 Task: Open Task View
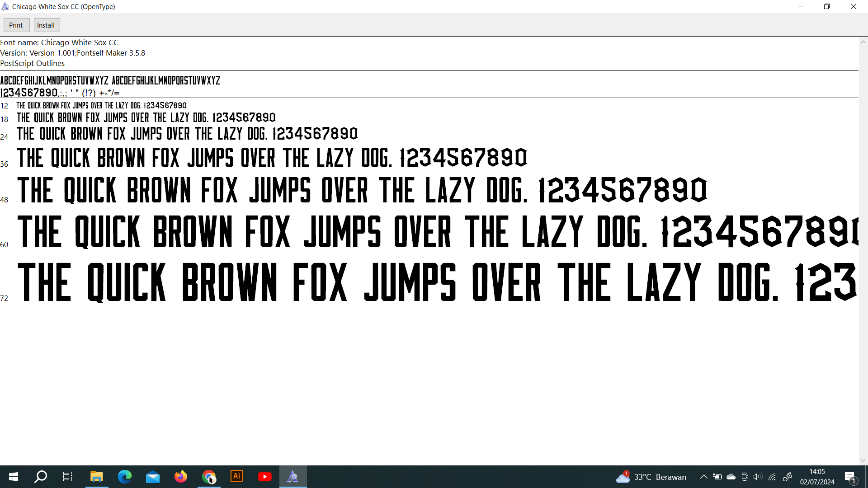point(68,477)
